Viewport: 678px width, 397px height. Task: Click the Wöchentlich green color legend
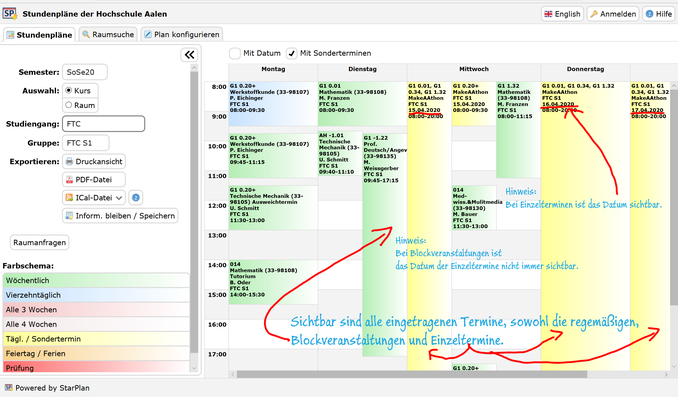point(96,280)
